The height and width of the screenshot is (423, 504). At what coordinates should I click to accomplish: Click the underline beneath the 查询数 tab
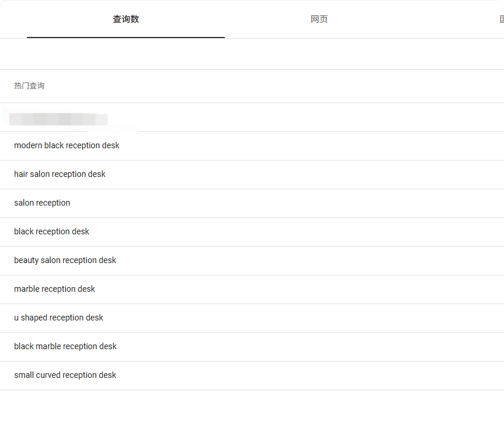[x=125, y=37]
